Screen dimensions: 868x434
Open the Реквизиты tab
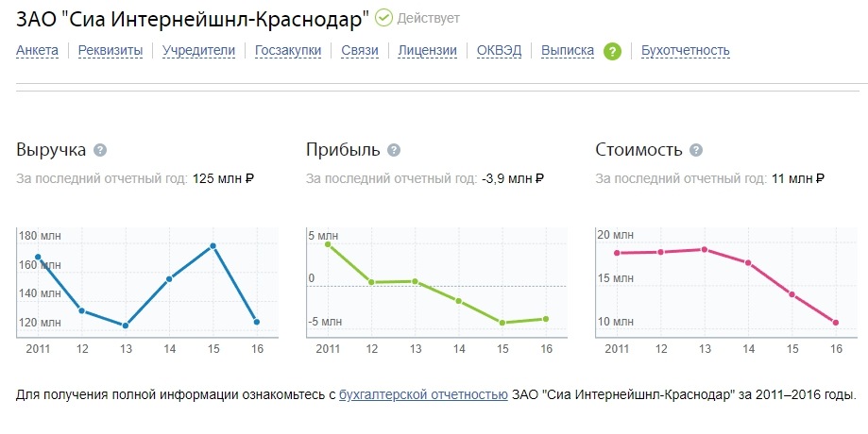pos(111,50)
